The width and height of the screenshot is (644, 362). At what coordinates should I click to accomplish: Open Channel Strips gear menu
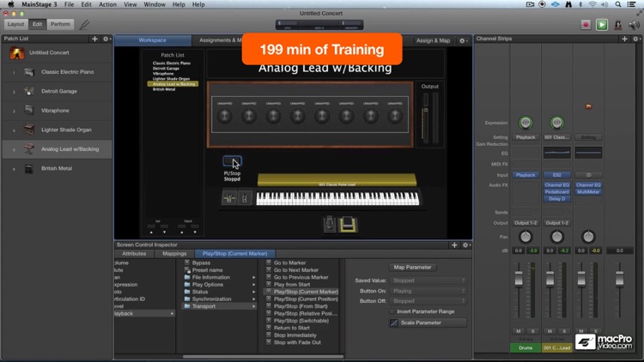636,39
